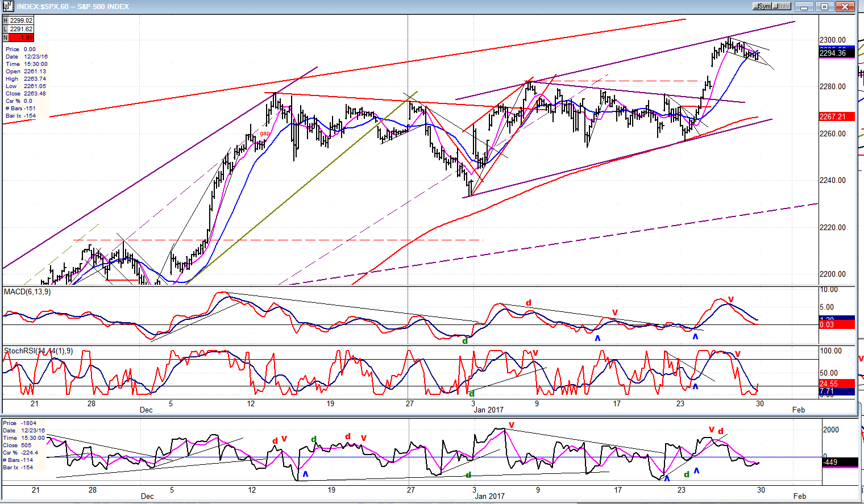Select the black 2294.36 last price tag
The width and height of the screenshot is (864, 504).
833,53
